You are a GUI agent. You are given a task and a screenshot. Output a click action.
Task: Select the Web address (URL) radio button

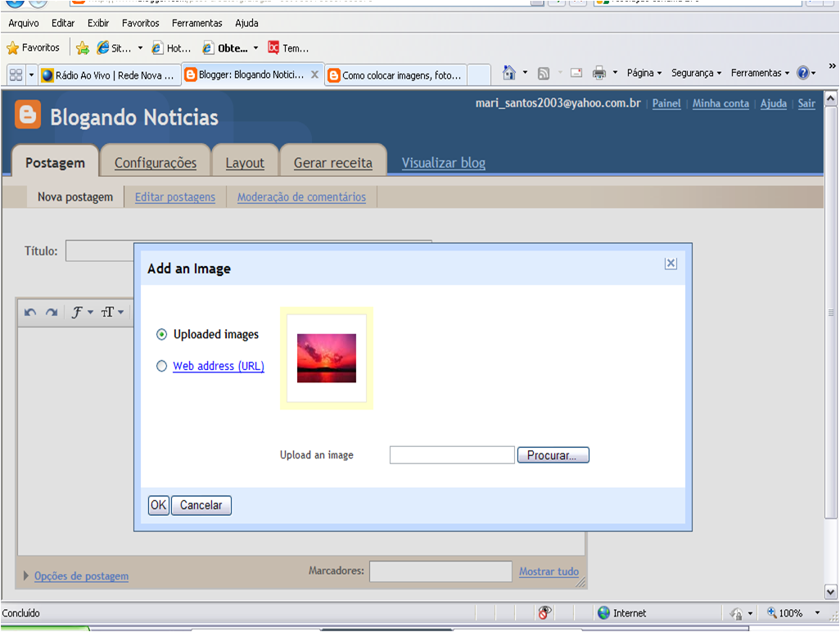[x=161, y=366]
